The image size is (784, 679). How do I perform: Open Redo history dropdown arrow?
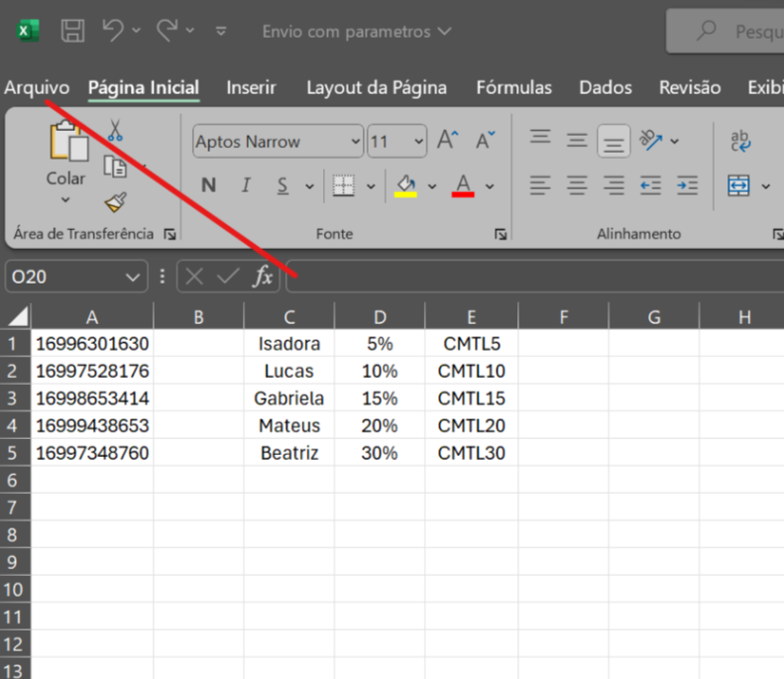coord(190,31)
